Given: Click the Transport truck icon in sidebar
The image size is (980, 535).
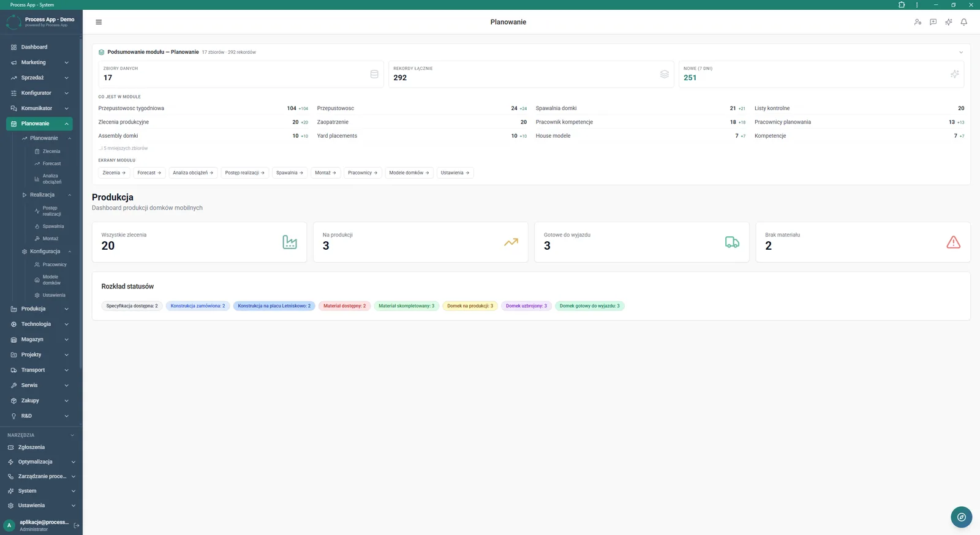Looking at the screenshot, I should (x=13, y=370).
